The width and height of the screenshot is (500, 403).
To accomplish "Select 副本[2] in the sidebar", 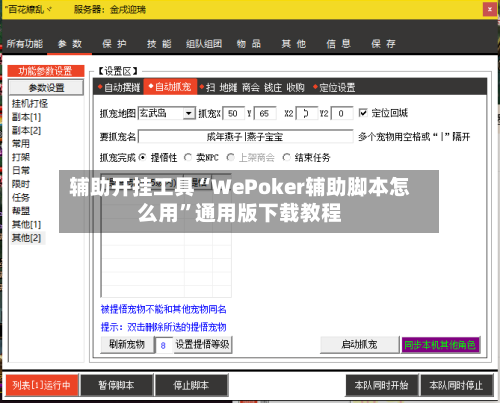I will pyautogui.click(x=26, y=130).
